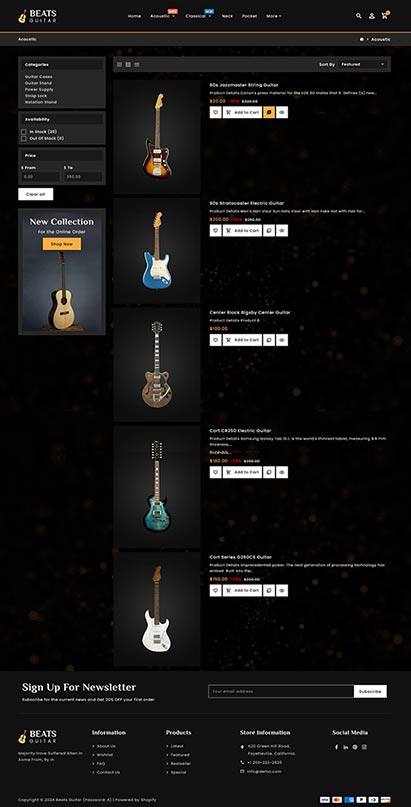
Task: Click the Clear all filters button
Action: click(x=35, y=194)
